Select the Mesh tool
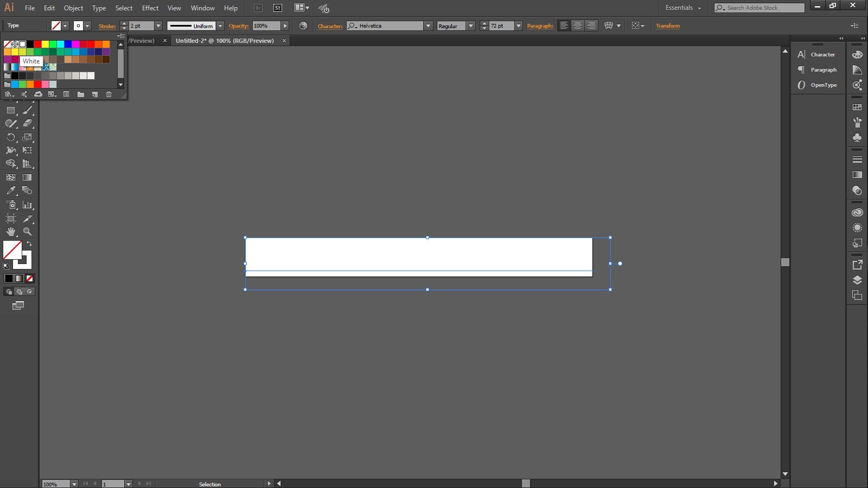This screenshot has height=488, width=868. pyautogui.click(x=11, y=177)
